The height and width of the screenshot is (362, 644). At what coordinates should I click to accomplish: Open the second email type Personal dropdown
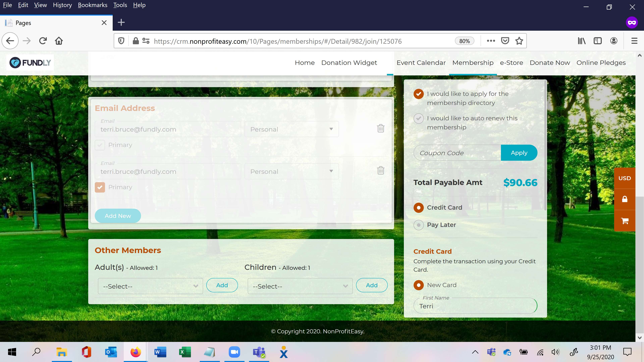[x=291, y=171]
